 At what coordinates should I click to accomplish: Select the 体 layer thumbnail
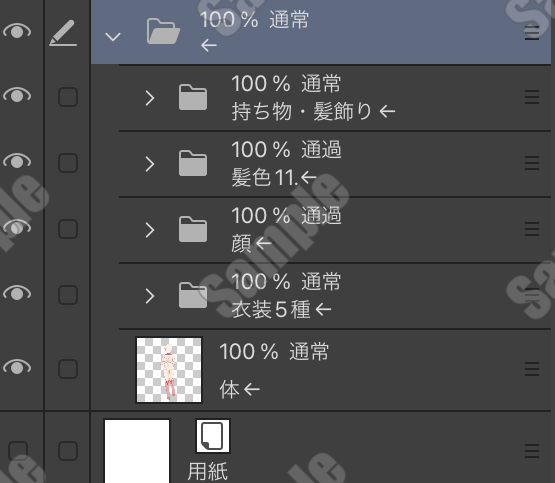[169, 370]
